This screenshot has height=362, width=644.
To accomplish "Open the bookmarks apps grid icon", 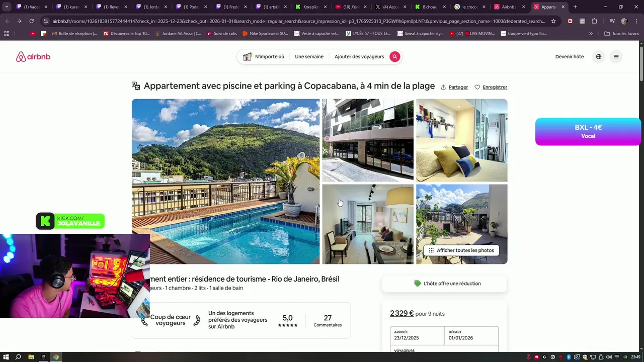I will [x=7, y=33].
